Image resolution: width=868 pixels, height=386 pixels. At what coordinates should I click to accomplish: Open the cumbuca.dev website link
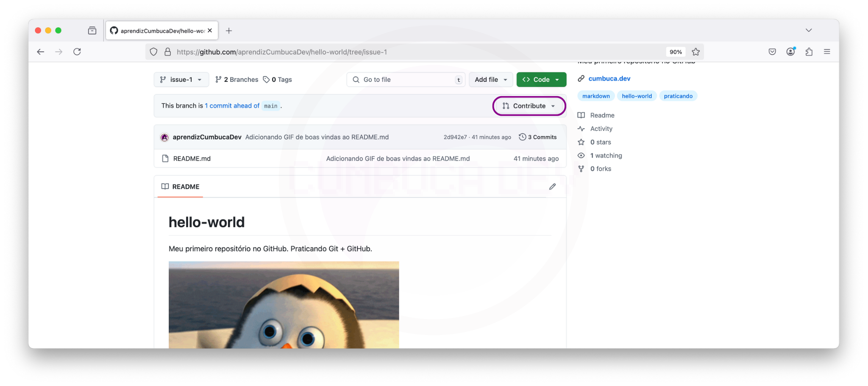[609, 78]
